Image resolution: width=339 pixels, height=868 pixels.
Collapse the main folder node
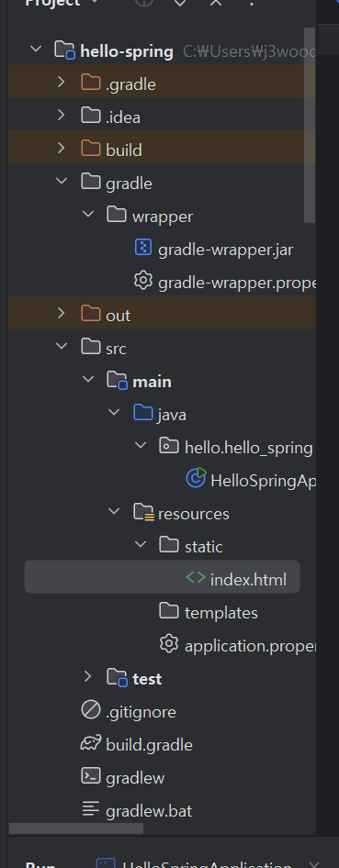88,379
